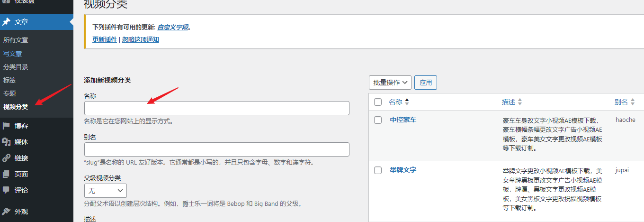This screenshot has height=222, width=644.
Task: Sort by 描述 column header arrows
Action: [x=519, y=102]
